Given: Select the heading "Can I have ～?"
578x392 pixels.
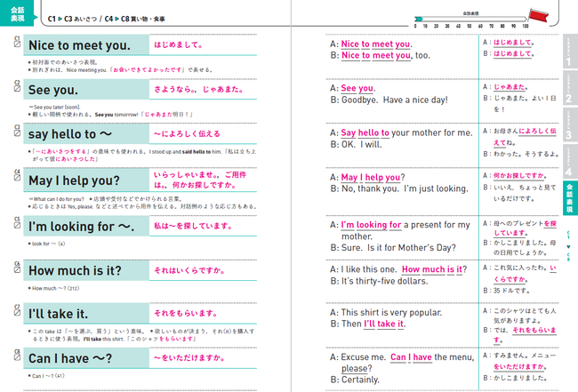Looking at the screenshot, I should tap(70, 358).
